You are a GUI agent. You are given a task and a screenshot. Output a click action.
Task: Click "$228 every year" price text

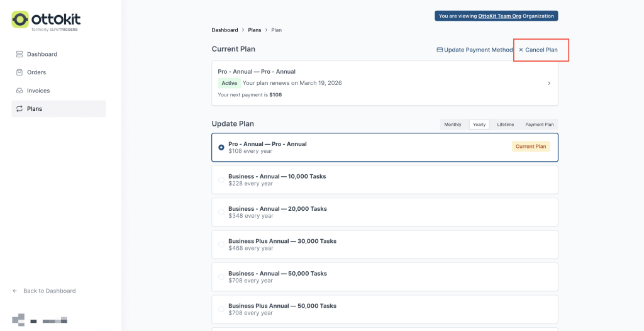coord(250,183)
